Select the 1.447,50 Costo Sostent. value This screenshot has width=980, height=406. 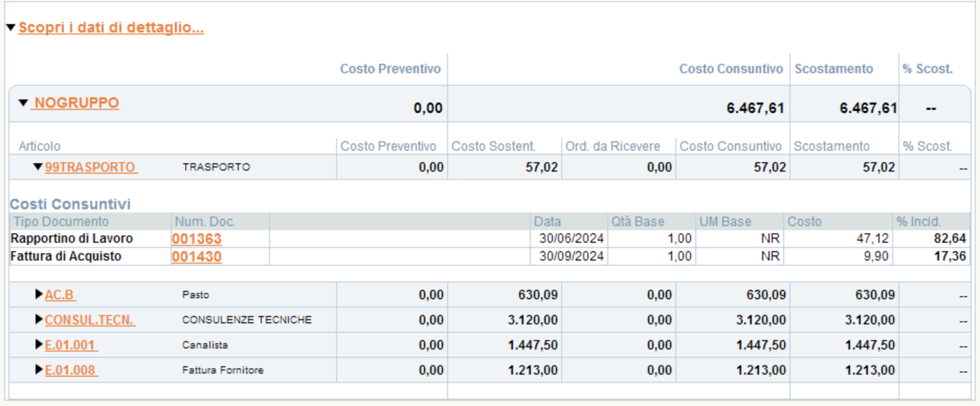point(532,345)
